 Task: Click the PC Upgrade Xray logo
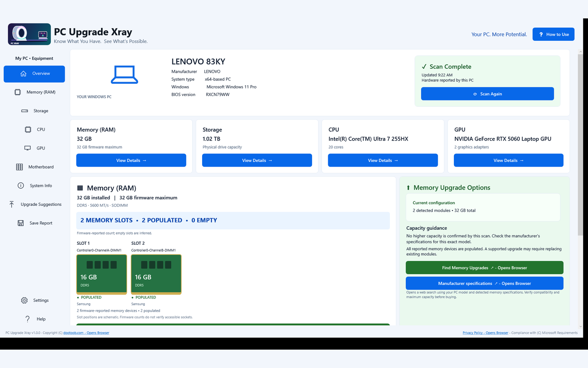29,34
